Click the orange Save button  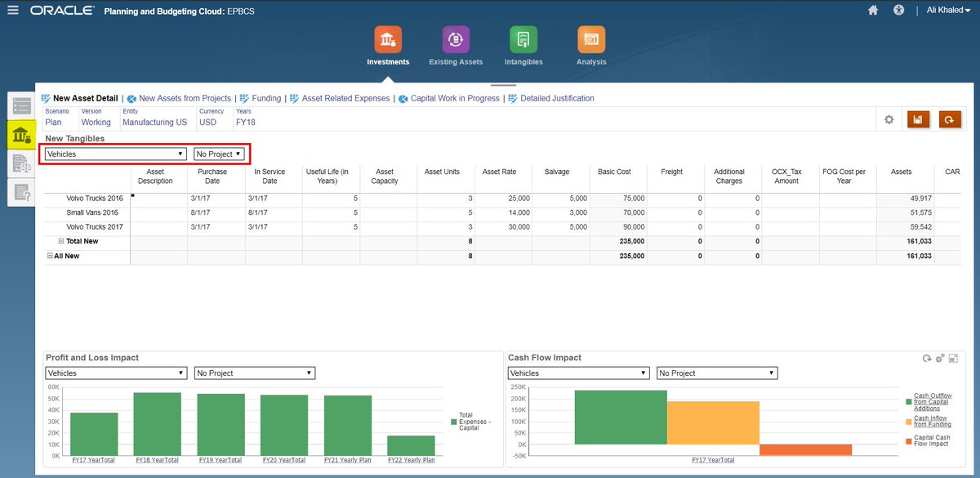point(919,119)
